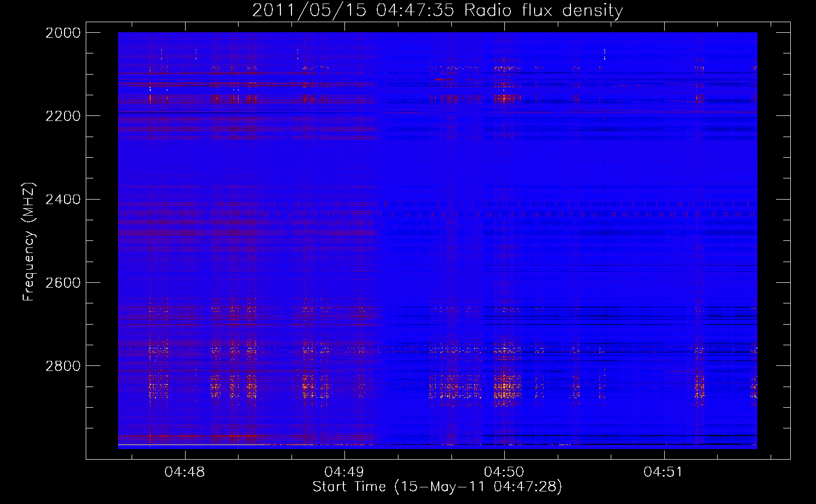Click the 2600 frequency tick label
The image size is (816, 504).
pos(63,283)
